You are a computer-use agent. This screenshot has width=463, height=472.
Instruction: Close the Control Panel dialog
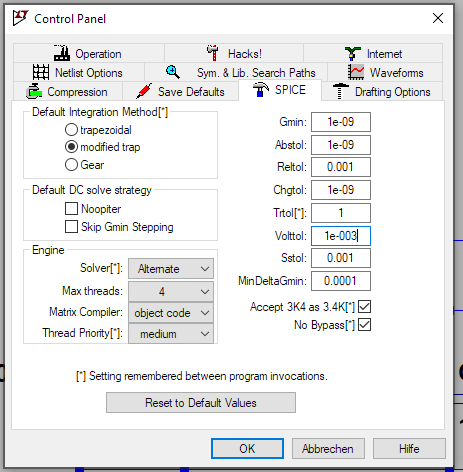(438, 18)
